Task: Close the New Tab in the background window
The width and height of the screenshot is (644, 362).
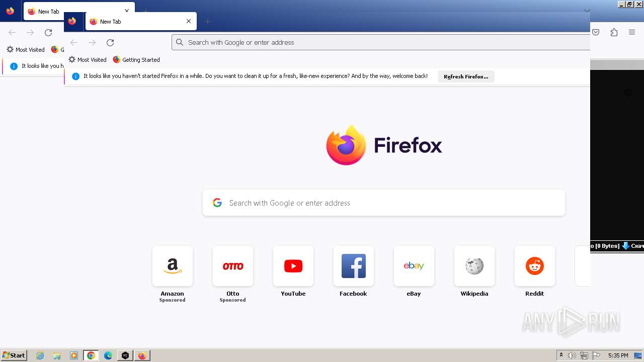Action: pyautogui.click(x=127, y=11)
